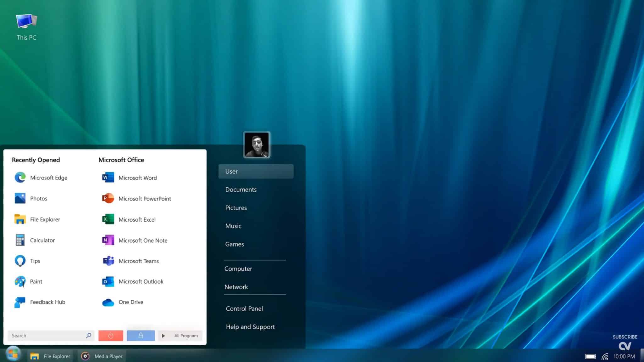The image size is (644, 362).
Task: Open Microsoft Excel spreadsheet
Action: point(137,219)
